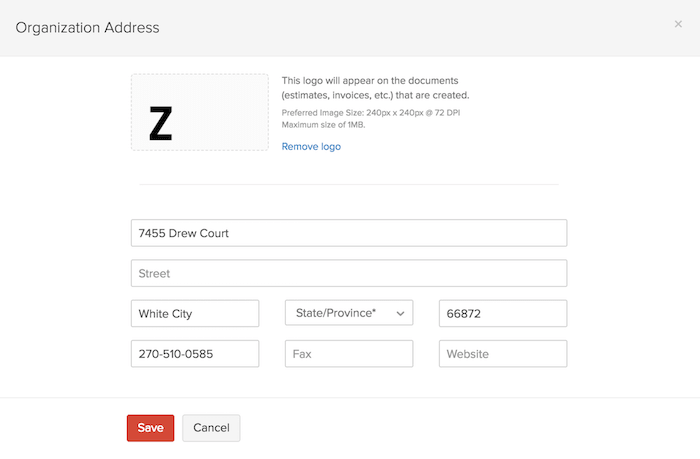The width and height of the screenshot is (700, 459).
Task: Cancel the address changes
Action: coord(211,428)
